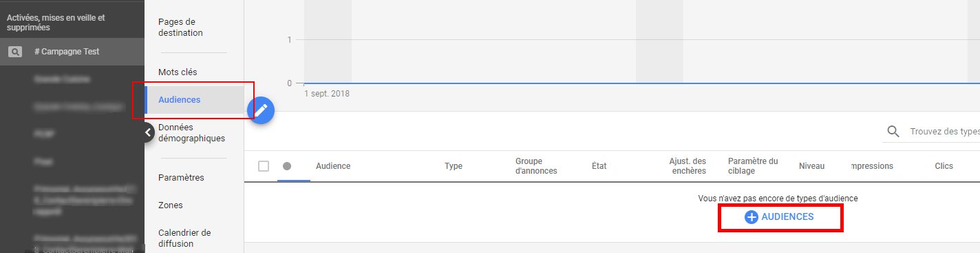Open Calendrier de diffusion

point(184,238)
